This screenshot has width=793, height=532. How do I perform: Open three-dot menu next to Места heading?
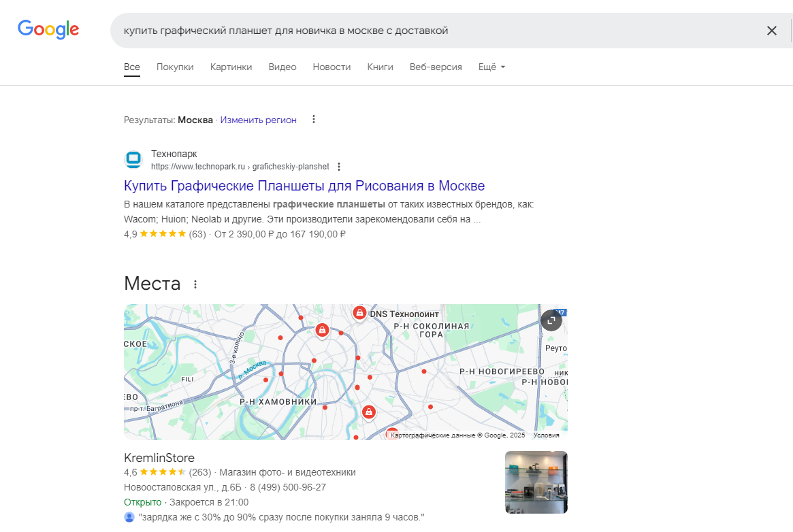[x=195, y=284]
